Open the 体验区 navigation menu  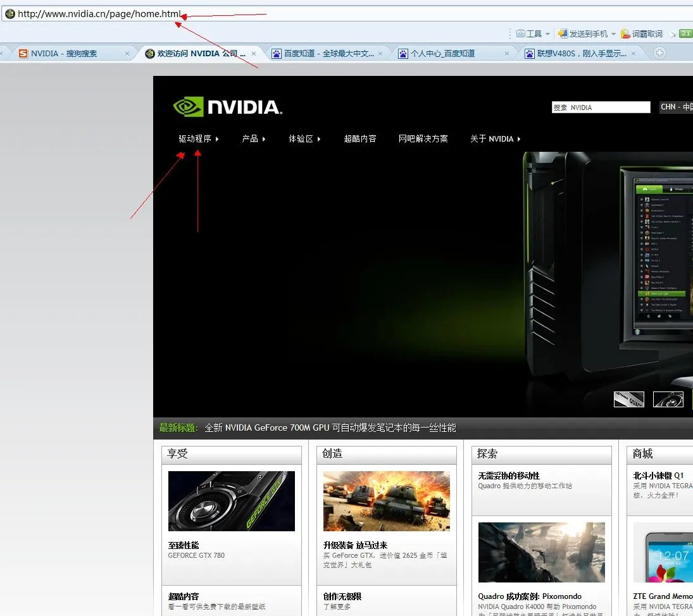(301, 139)
